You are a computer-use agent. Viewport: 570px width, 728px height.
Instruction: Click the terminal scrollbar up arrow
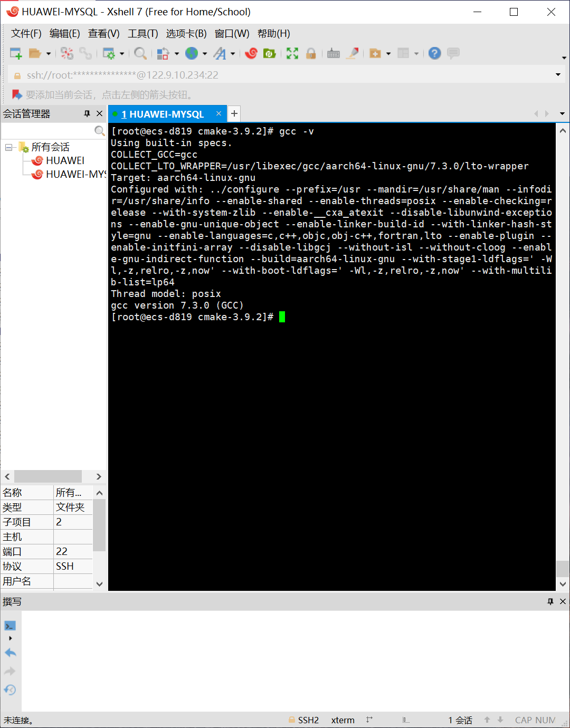563,130
